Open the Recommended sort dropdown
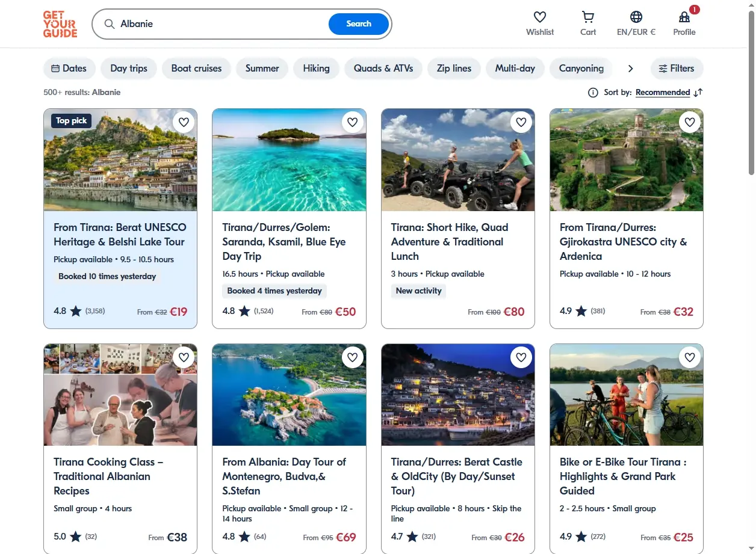The width and height of the screenshot is (756, 554). tap(663, 93)
